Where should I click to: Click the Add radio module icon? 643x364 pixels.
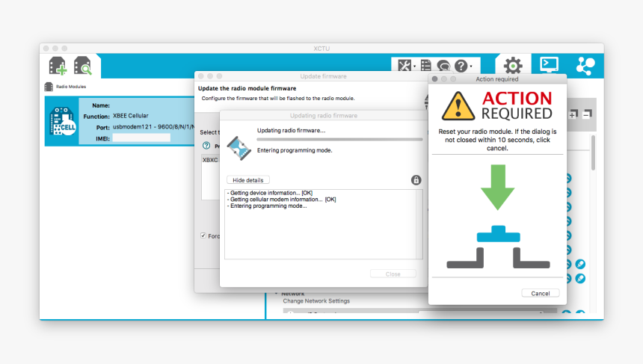pyautogui.click(x=58, y=66)
